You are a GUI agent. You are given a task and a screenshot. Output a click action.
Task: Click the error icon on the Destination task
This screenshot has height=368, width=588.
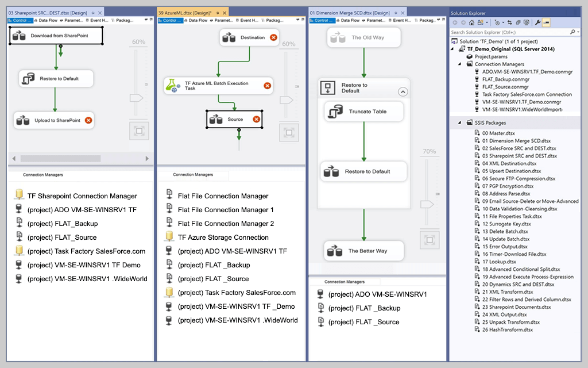pos(274,37)
